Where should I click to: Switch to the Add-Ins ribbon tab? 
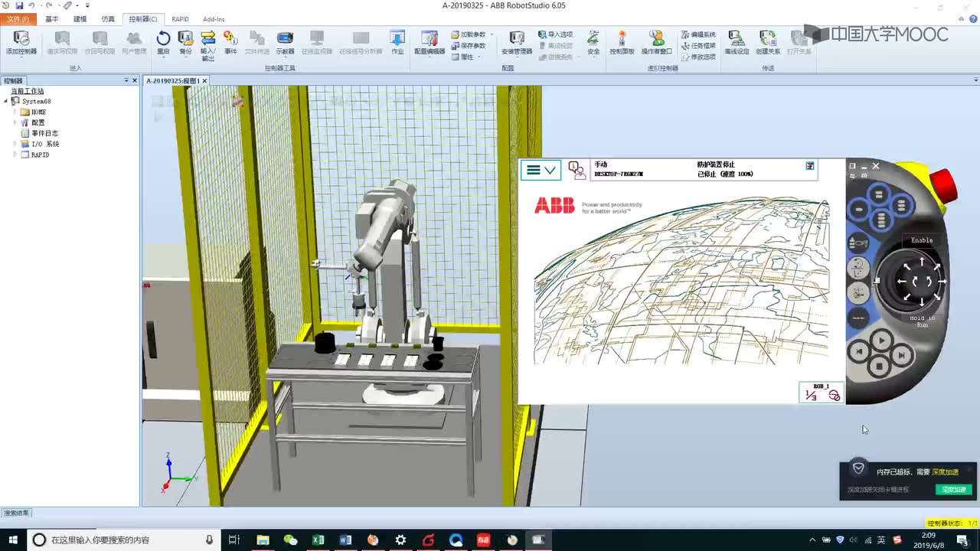[x=214, y=19]
